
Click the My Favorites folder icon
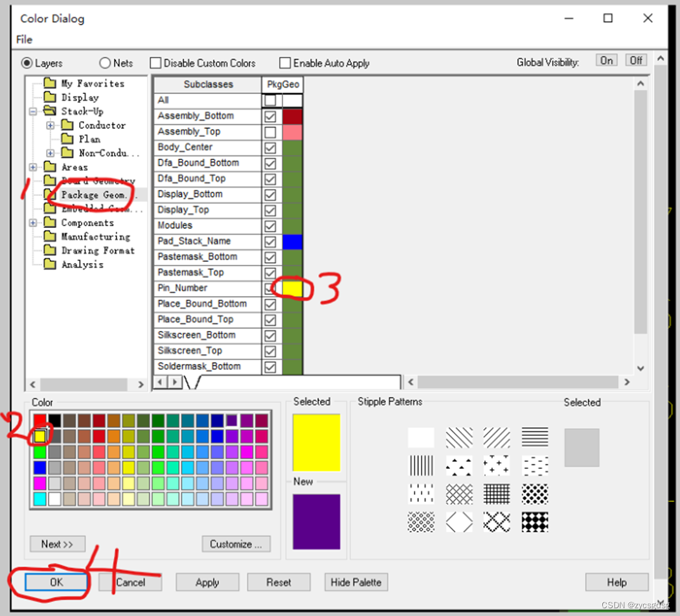[50, 84]
